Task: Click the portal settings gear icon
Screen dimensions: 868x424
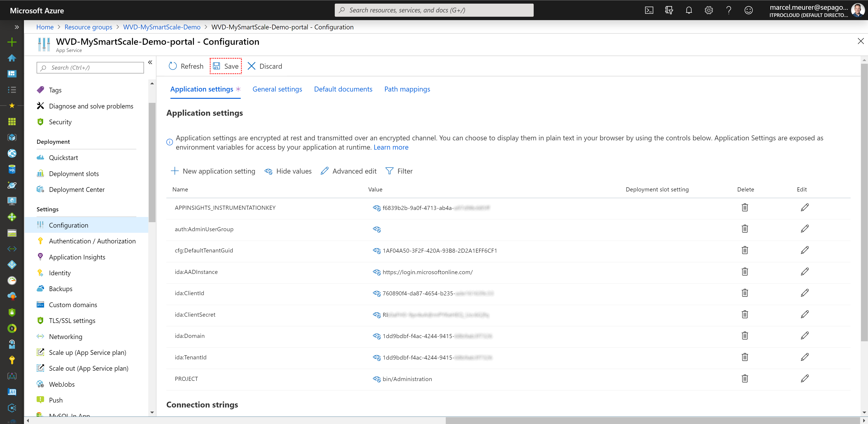Action: (709, 10)
